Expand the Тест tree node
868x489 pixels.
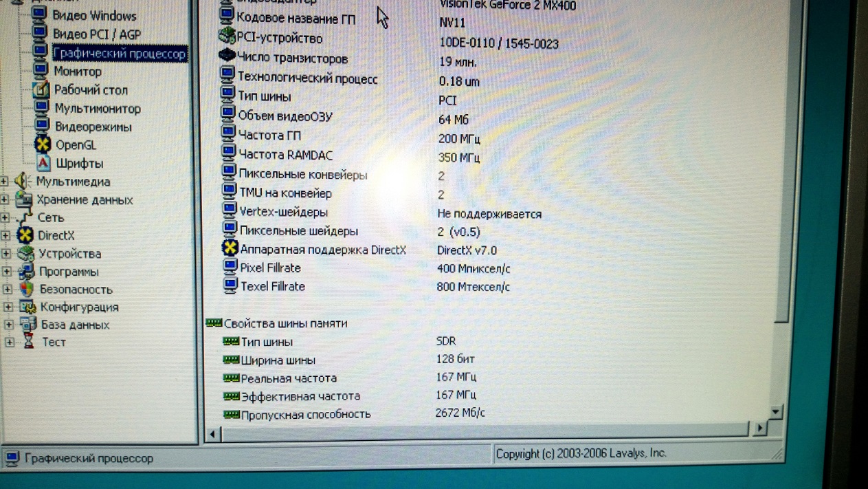(10, 342)
